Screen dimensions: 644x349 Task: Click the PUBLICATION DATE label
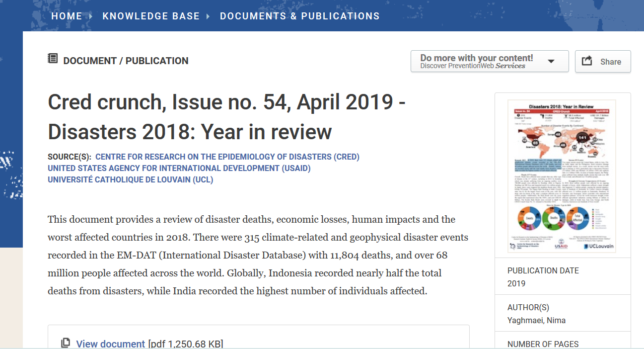(543, 271)
